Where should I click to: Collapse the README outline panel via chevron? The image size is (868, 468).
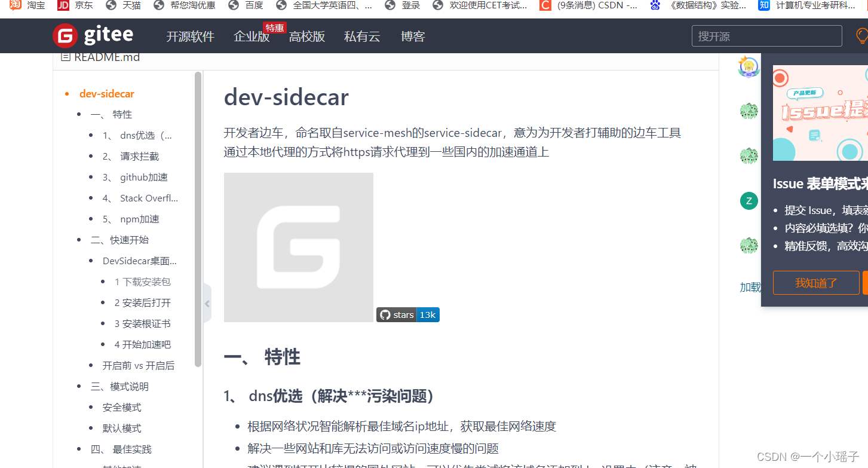[x=206, y=303]
